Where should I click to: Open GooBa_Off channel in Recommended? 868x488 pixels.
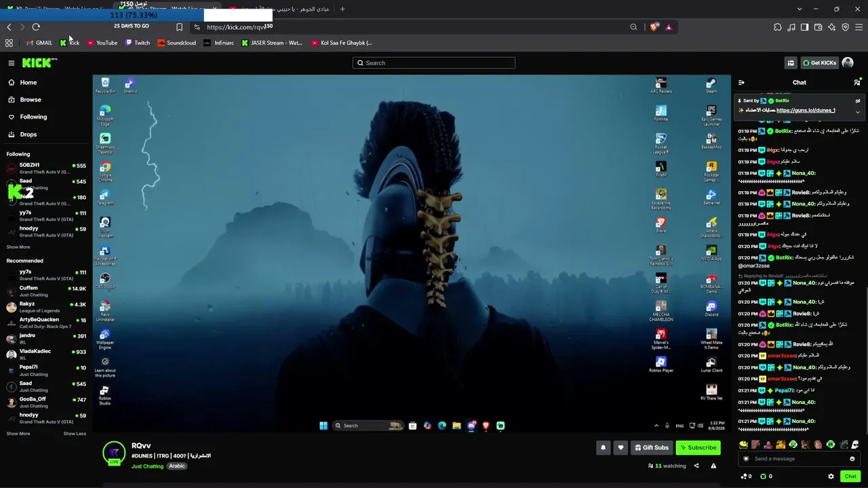(x=46, y=403)
